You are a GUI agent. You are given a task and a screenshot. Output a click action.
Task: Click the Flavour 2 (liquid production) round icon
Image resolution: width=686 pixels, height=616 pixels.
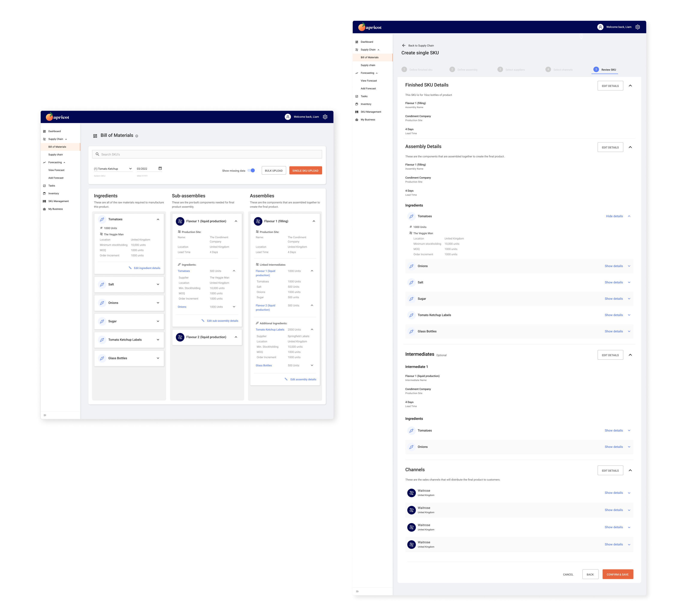pyautogui.click(x=180, y=337)
